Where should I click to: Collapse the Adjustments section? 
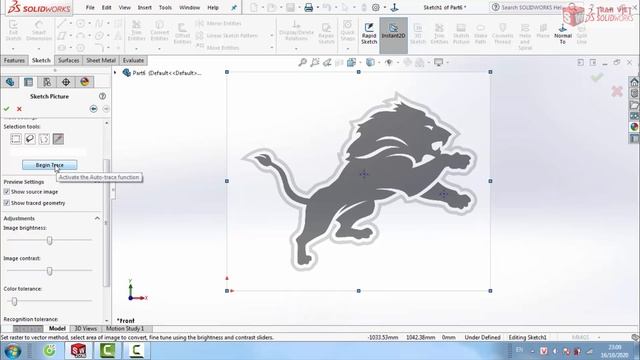97,218
